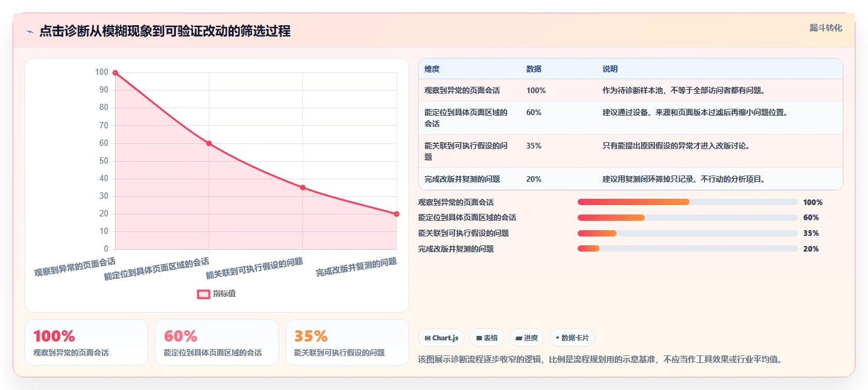The height and width of the screenshot is (390, 868).
Task: Click the 20% label after the fourth progress bar
Action: pyautogui.click(x=811, y=249)
